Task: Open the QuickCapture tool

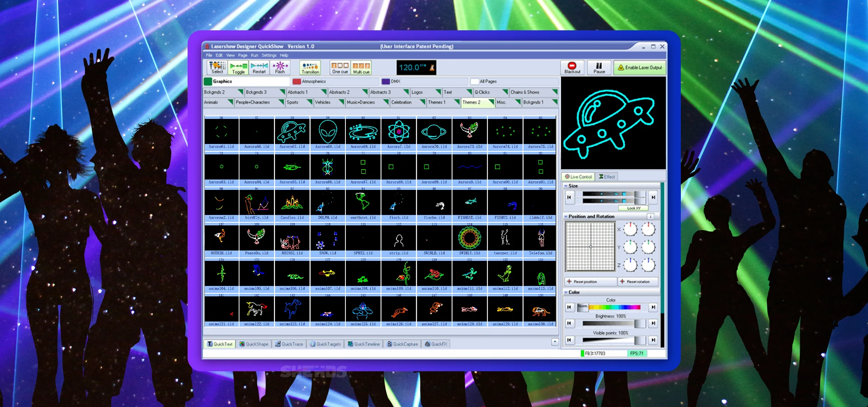Action: point(402,344)
